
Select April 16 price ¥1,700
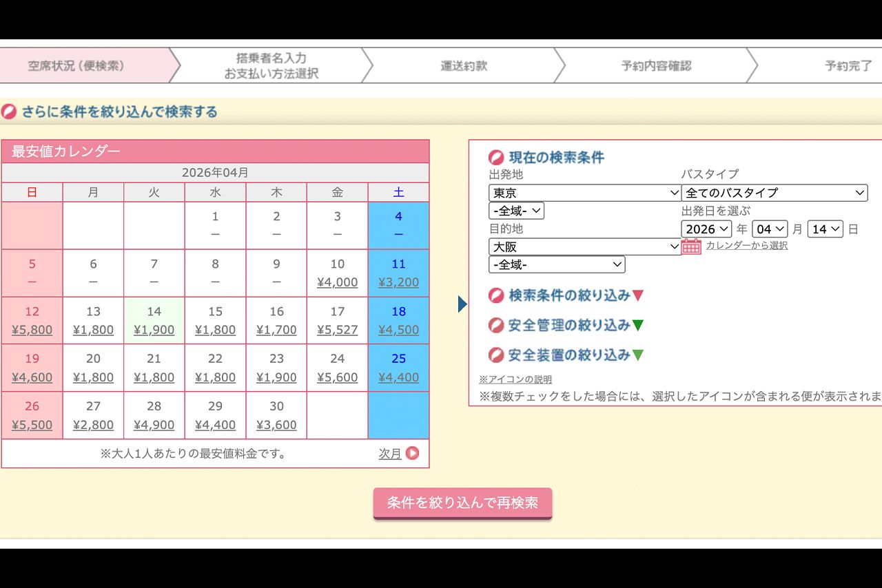[x=276, y=330]
